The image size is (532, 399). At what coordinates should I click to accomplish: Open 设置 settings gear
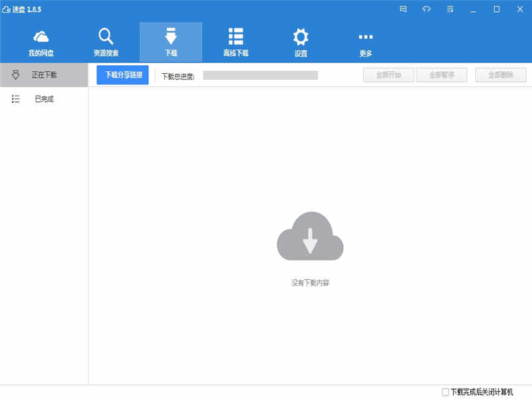[x=301, y=43]
